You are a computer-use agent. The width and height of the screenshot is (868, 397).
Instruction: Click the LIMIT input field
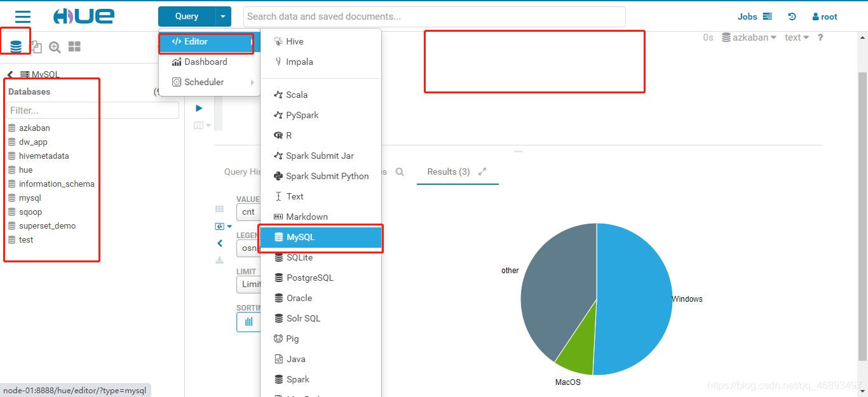248,285
